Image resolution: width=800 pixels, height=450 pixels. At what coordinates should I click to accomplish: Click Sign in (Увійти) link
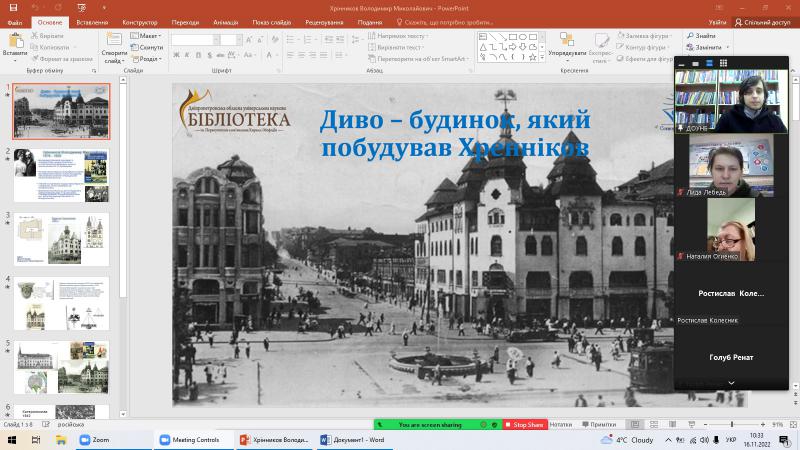pos(717,22)
